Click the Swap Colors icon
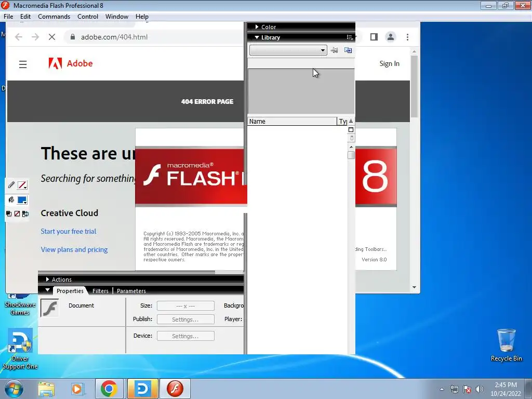The image size is (532, 399). (x=25, y=214)
